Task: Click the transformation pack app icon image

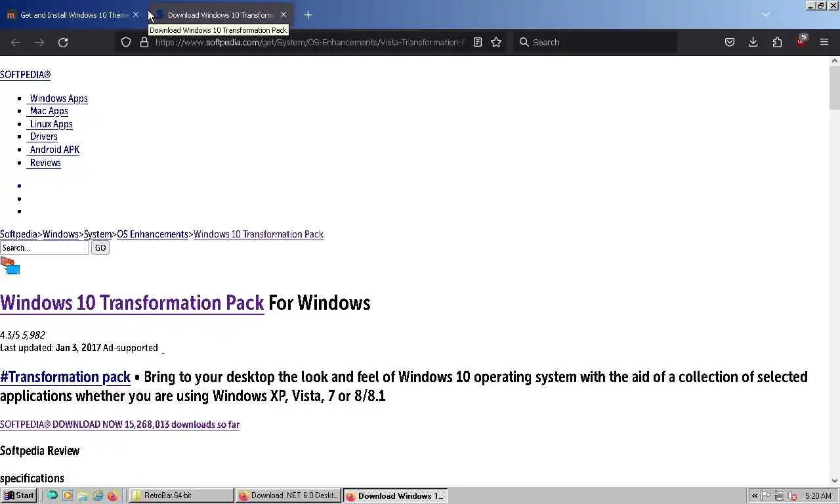Action: point(10,266)
